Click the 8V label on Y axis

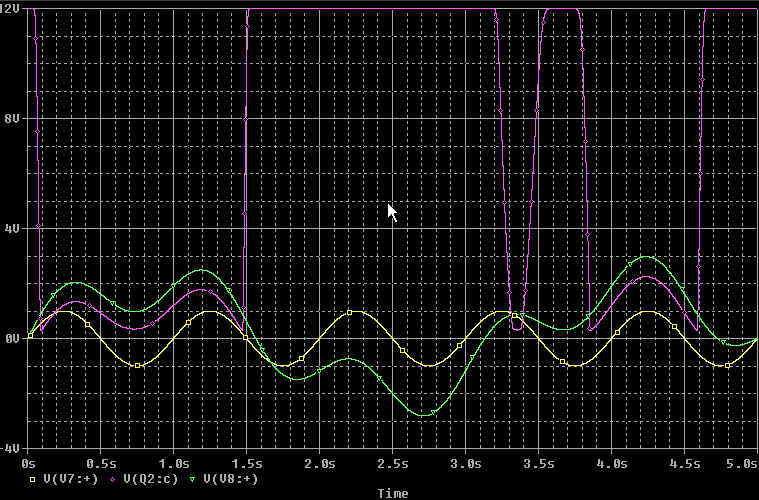tap(11, 119)
